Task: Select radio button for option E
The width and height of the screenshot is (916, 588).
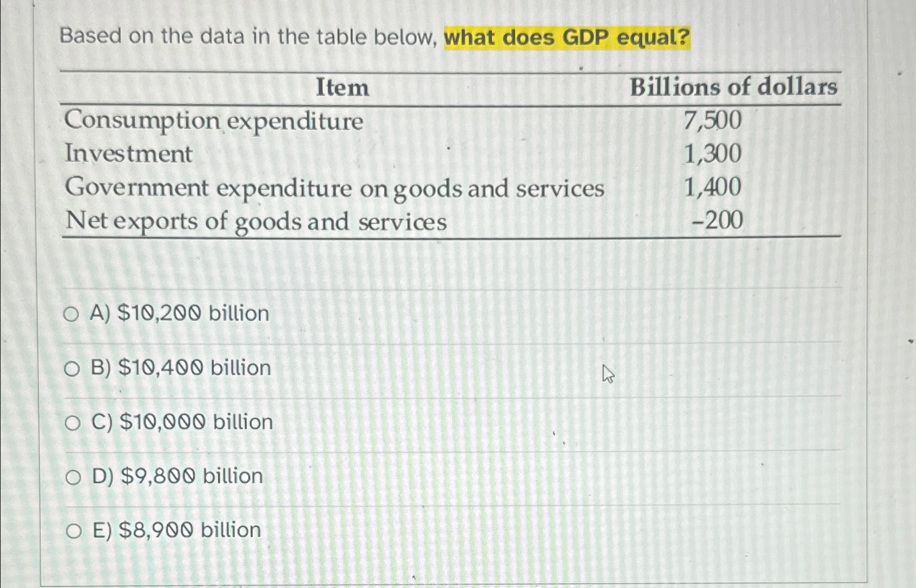Action: (73, 530)
